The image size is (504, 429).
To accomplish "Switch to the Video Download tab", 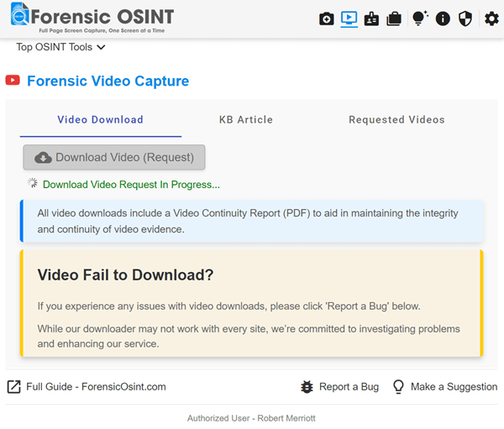I will click(x=100, y=119).
